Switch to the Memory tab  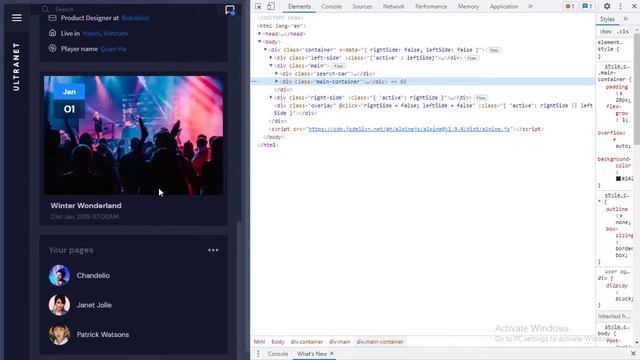468,7
